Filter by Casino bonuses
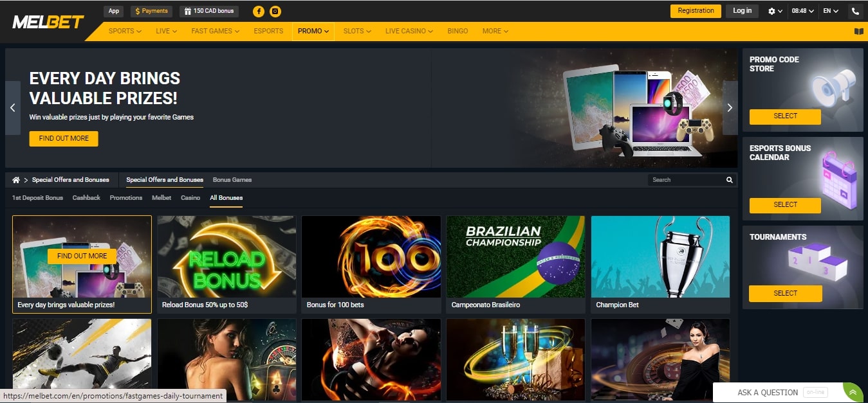This screenshot has height=403, width=868. 190,198
